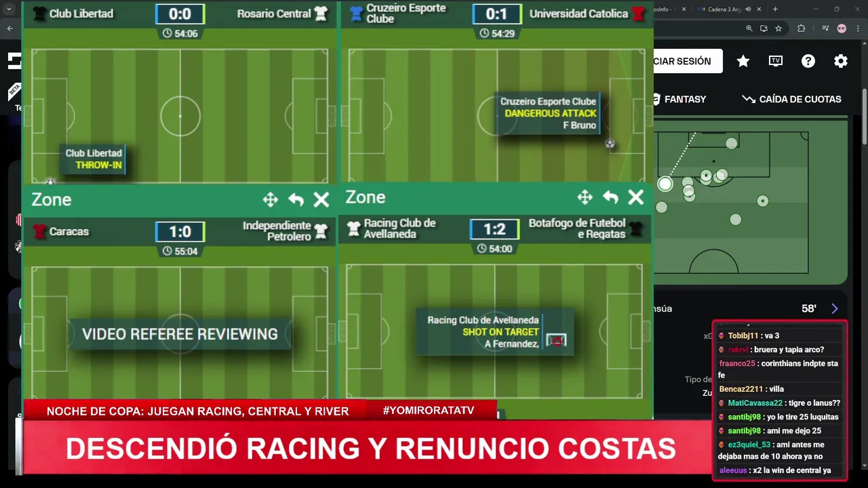This screenshot has height=488, width=868.
Task: Click the move icon on Caracas Zone widget
Action: click(270, 199)
